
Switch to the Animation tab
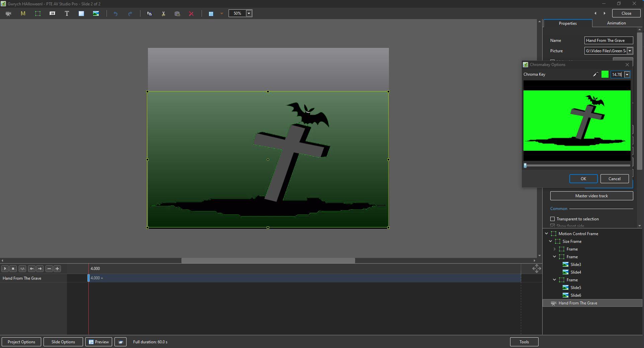point(616,23)
